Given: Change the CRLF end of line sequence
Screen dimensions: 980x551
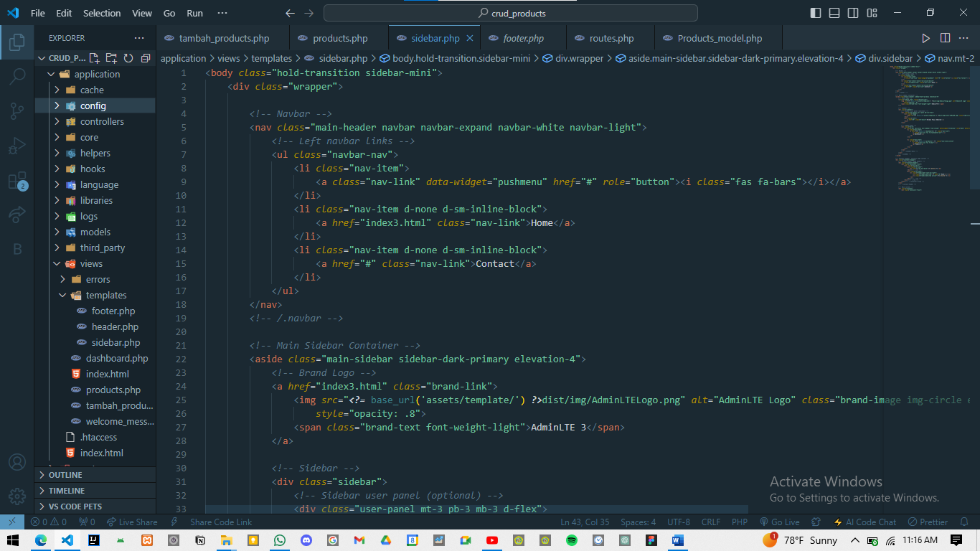Looking at the screenshot, I should pyautogui.click(x=711, y=522).
